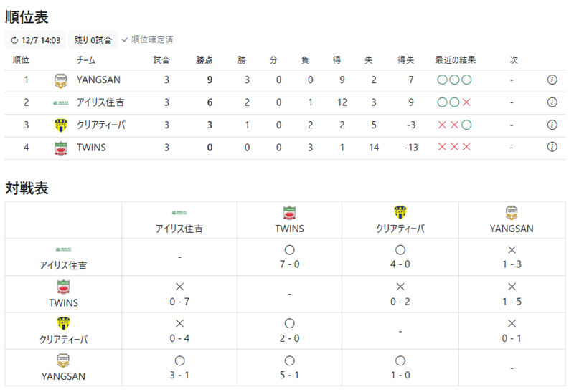Viewport: 574px width, 392px height.
Task: Click 1 - 3 result against YANGSAN
Action: click(512, 264)
